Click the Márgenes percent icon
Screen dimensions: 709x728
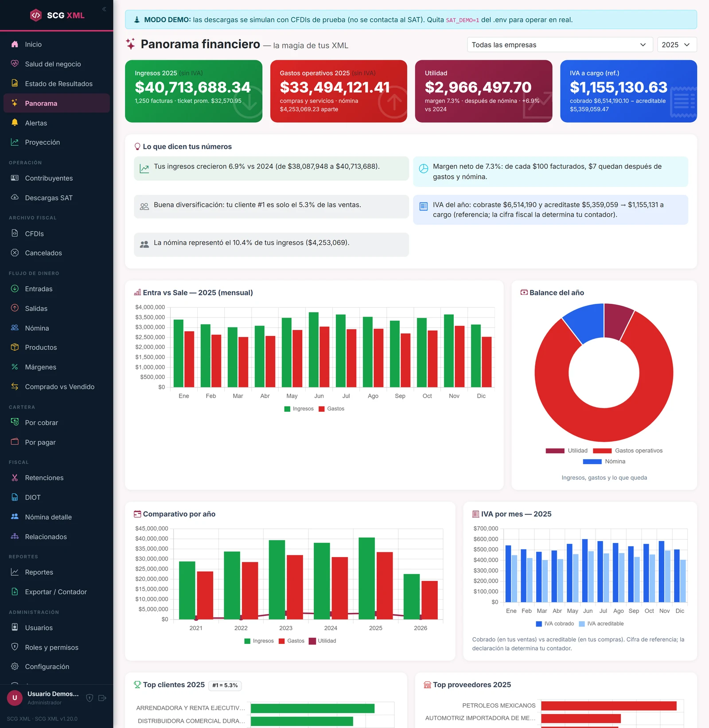point(15,367)
